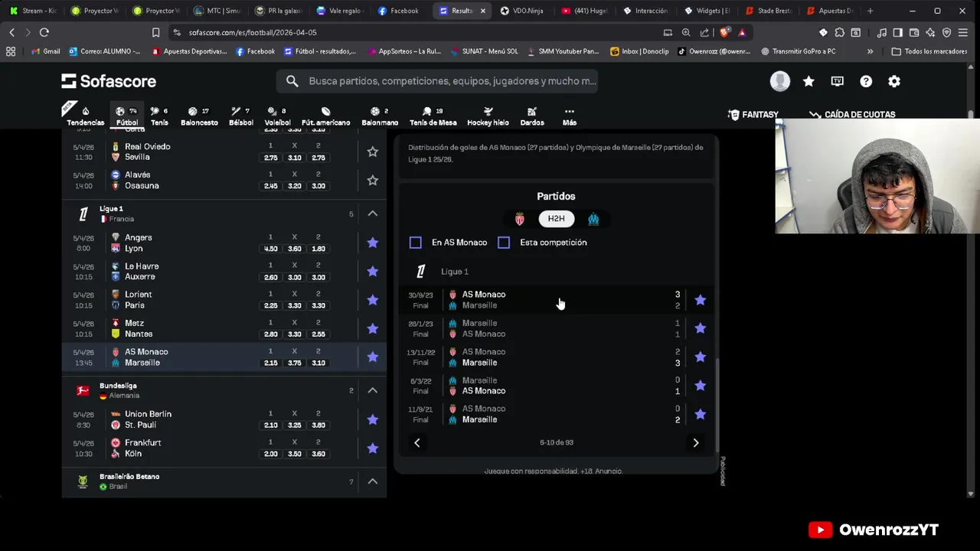Switch to the Facebook browser tab
Image resolution: width=980 pixels, height=551 pixels.
398,11
